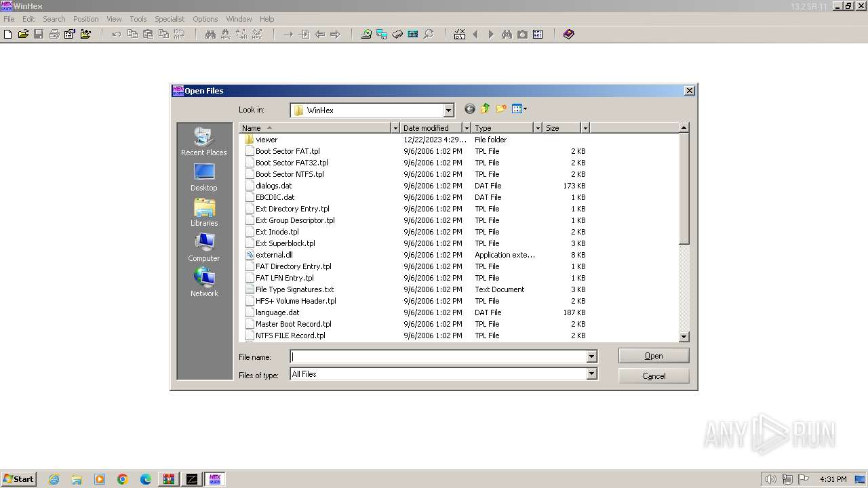
Task: Expand the File name dropdown arrow
Action: pos(591,357)
